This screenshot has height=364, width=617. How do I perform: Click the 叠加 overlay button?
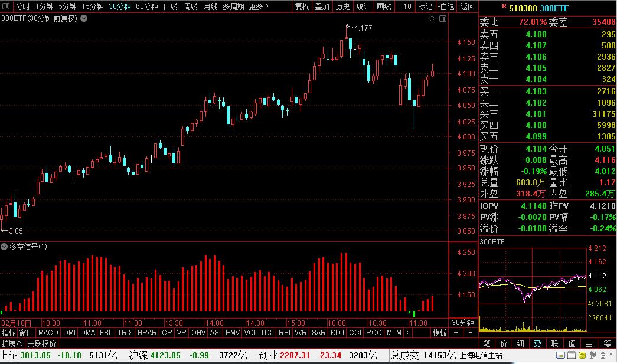(x=322, y=6)
